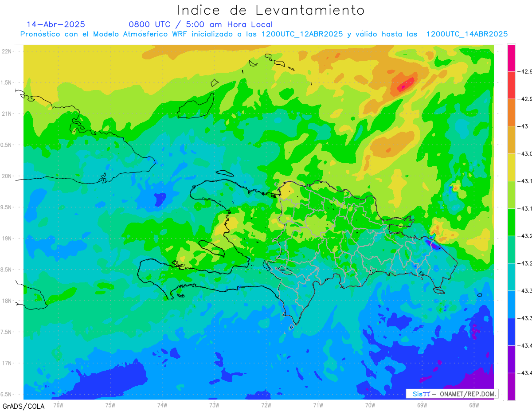This screenshot has width=532, height=411.
Task: Click the 74W longitude label
Action: click(162, 405)
